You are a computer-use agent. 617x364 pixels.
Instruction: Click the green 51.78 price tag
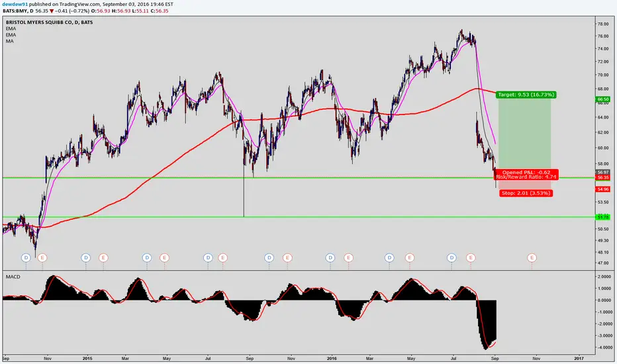(x=603, y=217)
